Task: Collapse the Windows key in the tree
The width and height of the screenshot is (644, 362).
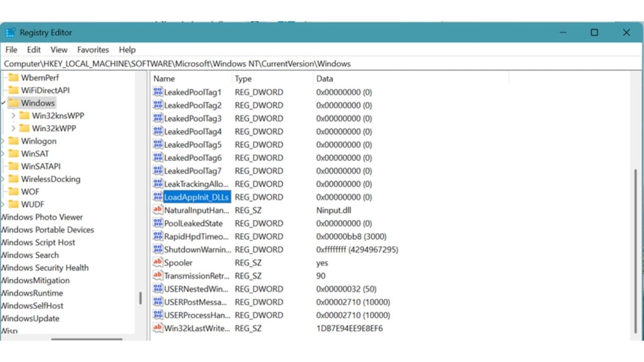Action: (3, 103)
